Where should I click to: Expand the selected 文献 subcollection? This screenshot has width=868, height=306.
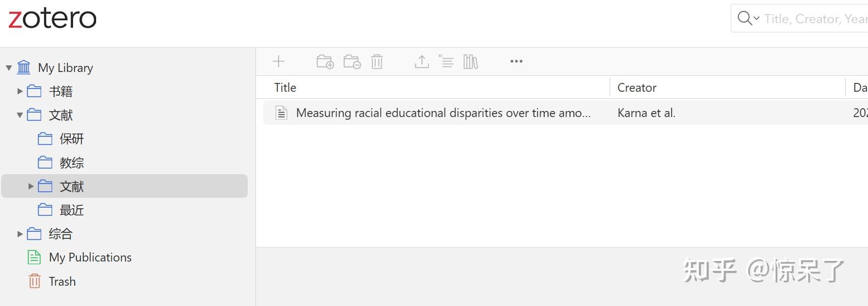pos(31,187)
